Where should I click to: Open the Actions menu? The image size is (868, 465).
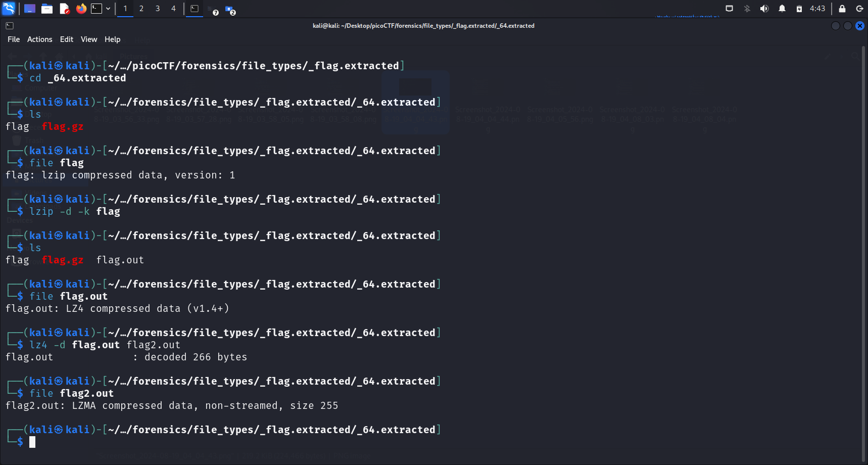[39, 39]
